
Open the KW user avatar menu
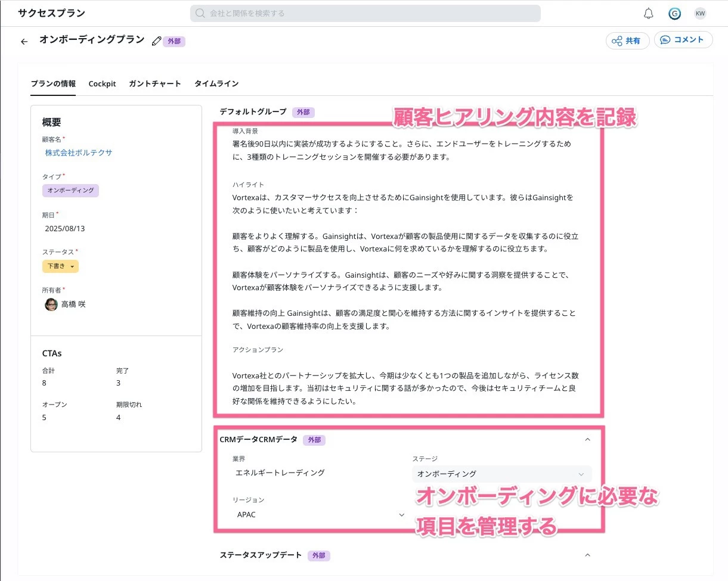700,13
